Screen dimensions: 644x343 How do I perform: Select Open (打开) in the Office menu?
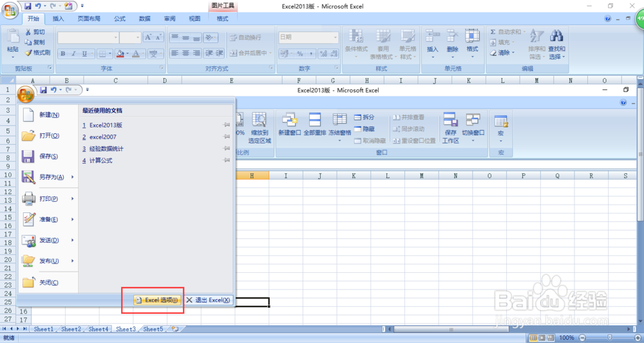(48, 135)
